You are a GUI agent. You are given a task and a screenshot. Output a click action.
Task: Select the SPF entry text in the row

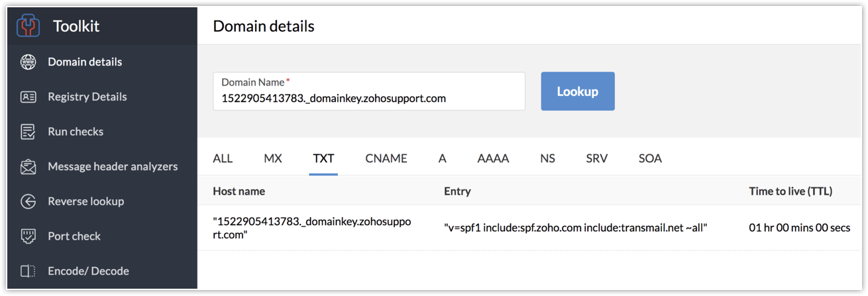click(x=576, y=228)
